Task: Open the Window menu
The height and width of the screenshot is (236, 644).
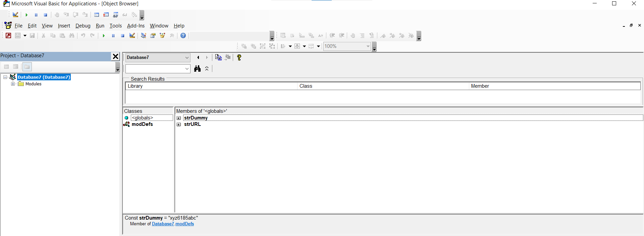Action: tap(159, 26)
